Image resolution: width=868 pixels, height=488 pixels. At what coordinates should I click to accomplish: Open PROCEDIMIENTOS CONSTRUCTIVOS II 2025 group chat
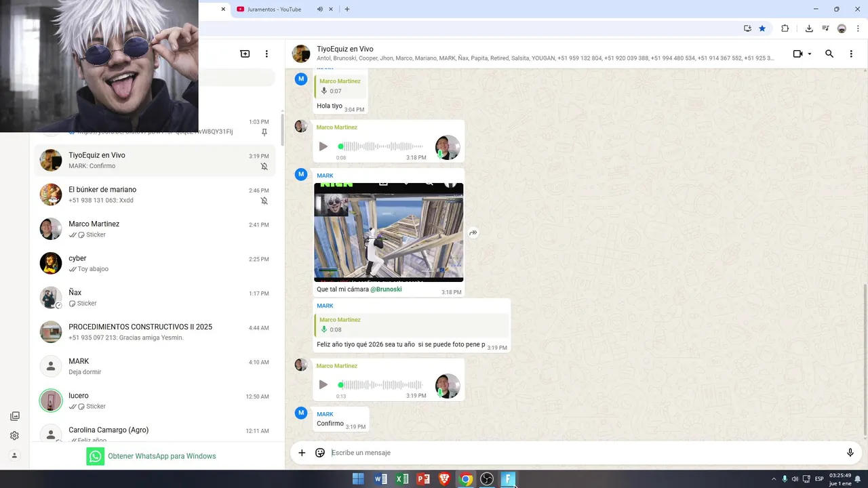coord(155,332)
